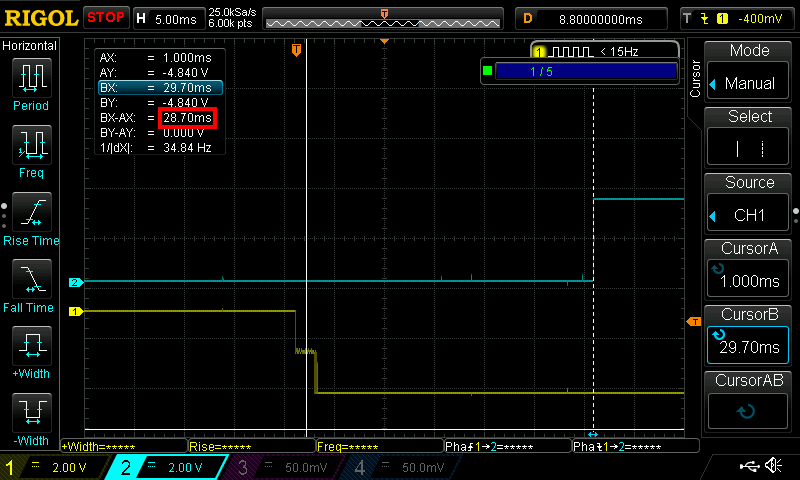Click the record playback 1/5 progress bar

(586, 71)
